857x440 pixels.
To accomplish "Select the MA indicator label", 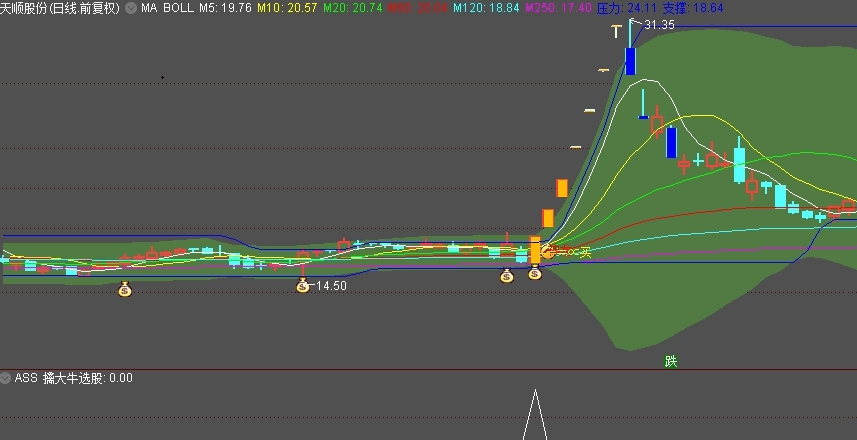I will pos(149,8).
